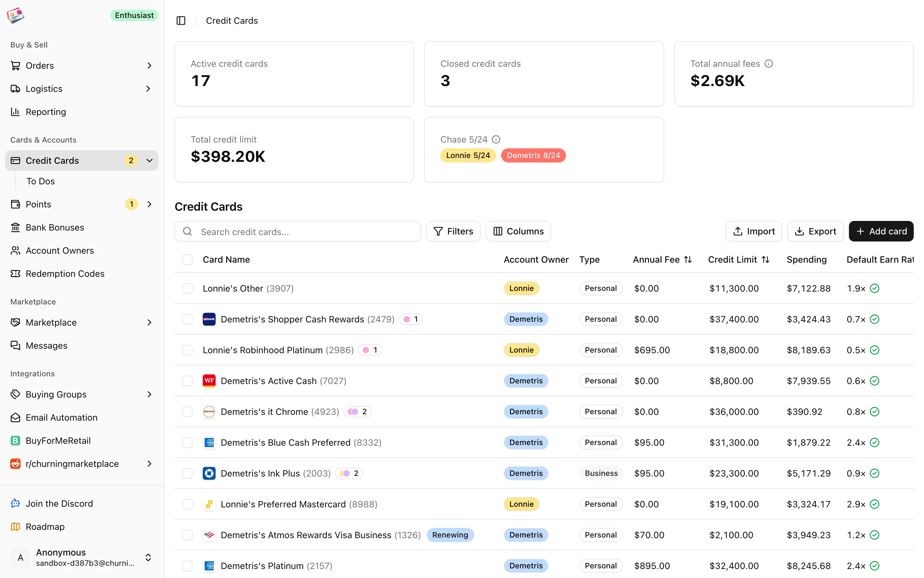Click the Roadmap map icon
This screenshot has height=578, width=924.
(15, 527)
